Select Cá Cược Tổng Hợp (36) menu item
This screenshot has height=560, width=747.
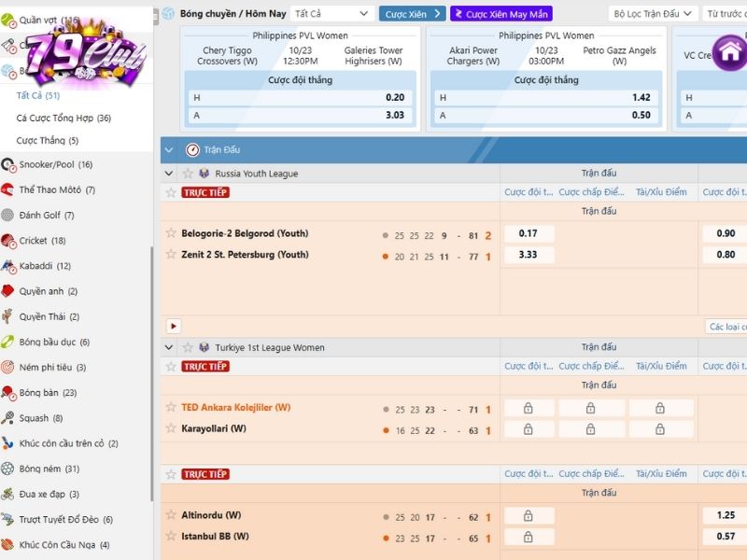point(63,119)
